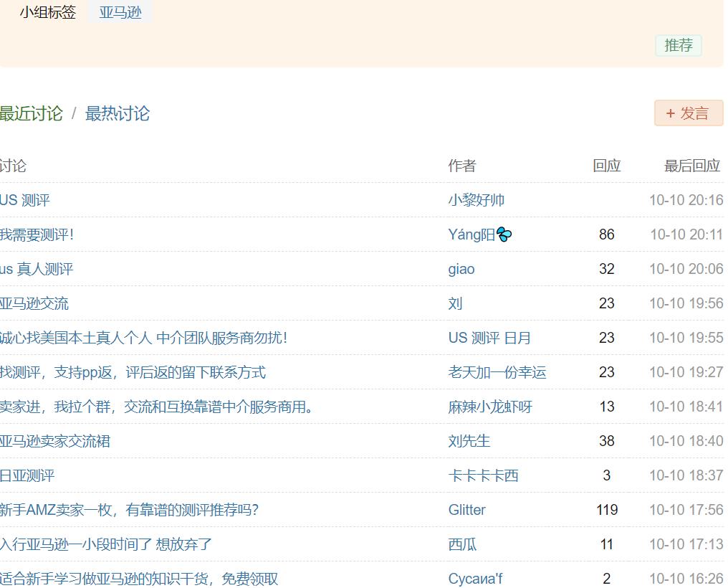View author Glitter's profile
The width and height of the screenshot is (728, 588).
[466, 510]
